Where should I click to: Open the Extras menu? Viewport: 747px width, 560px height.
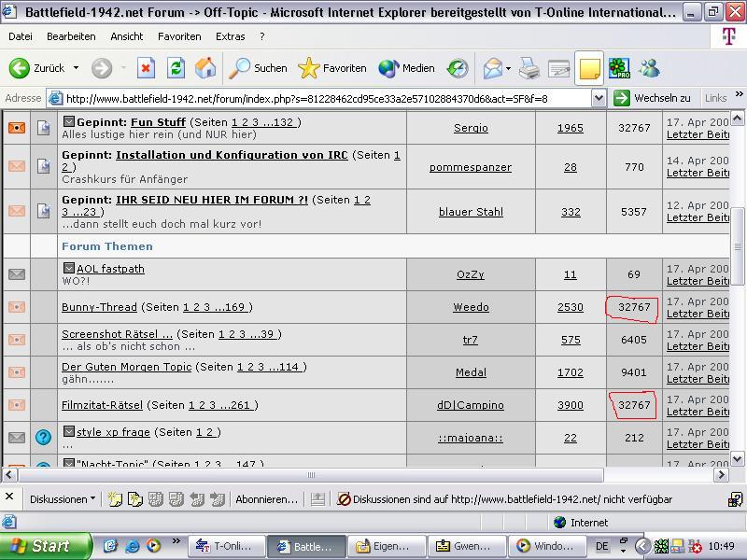tap(230, 36)
